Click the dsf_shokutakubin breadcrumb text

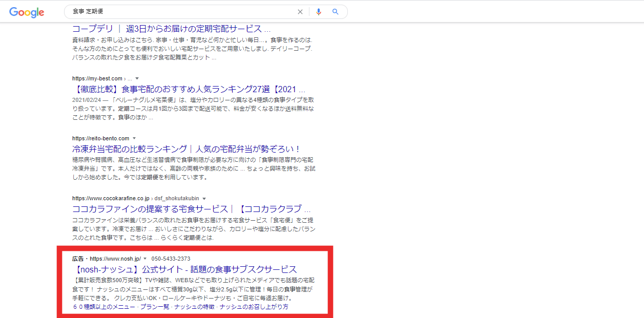point(177,199)
